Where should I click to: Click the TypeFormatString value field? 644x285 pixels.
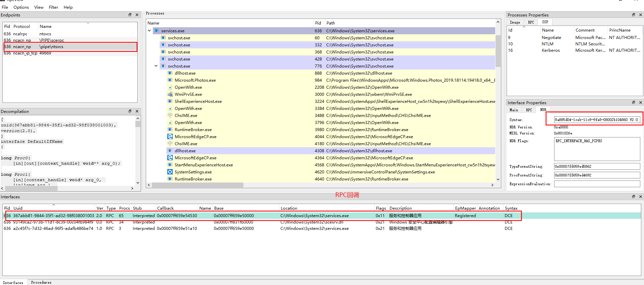597,166
